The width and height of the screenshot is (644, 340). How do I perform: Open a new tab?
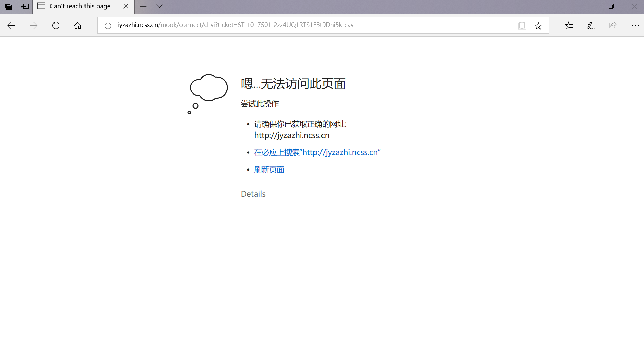click(143, 6)
